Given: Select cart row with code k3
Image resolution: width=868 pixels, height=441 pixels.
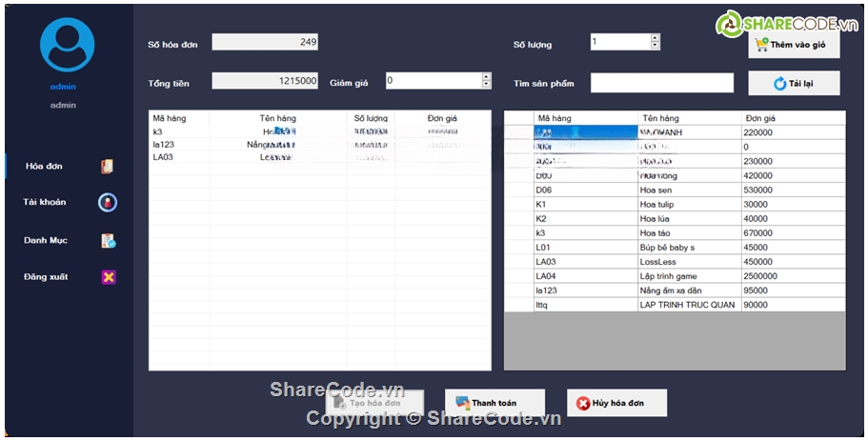Looking at the screenshot, I should pos(319,131).
